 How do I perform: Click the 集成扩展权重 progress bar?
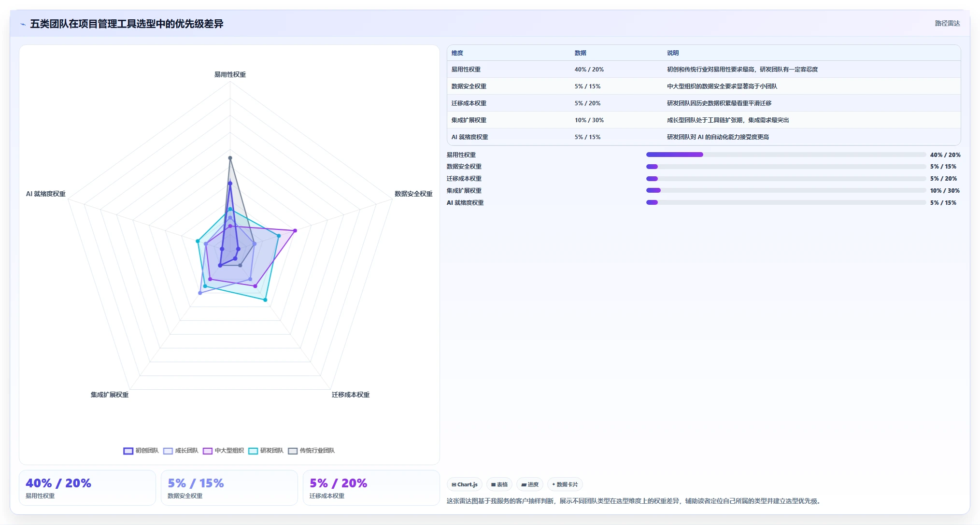click(x=786, y=190)
